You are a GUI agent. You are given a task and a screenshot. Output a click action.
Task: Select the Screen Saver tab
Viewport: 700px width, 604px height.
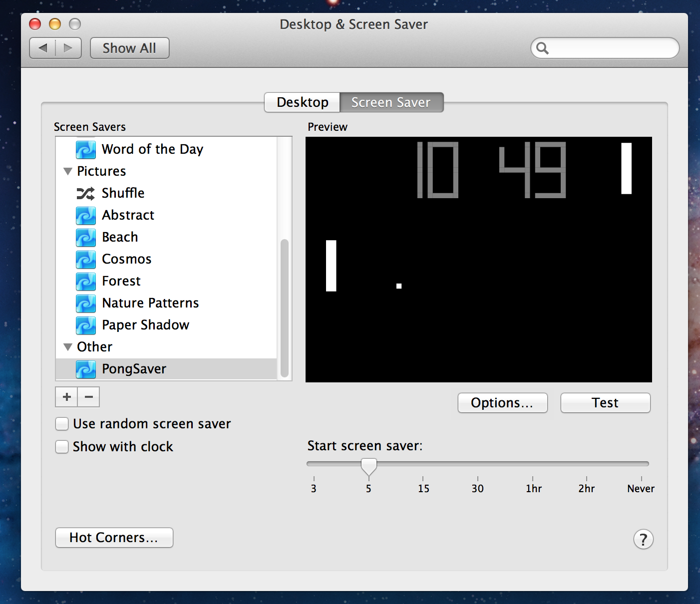(x=391, y=102)
